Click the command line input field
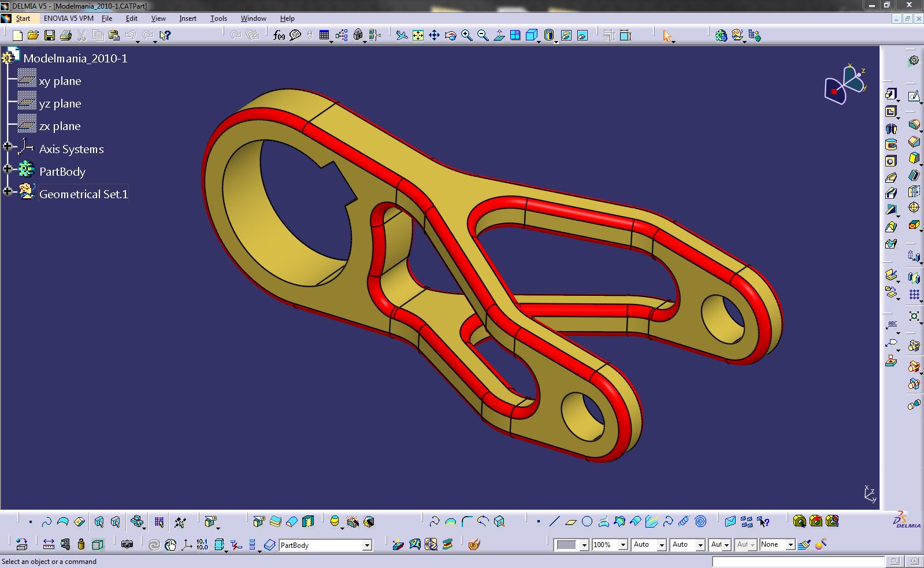Viewport: 924px width, 568px height. [798, 561]
